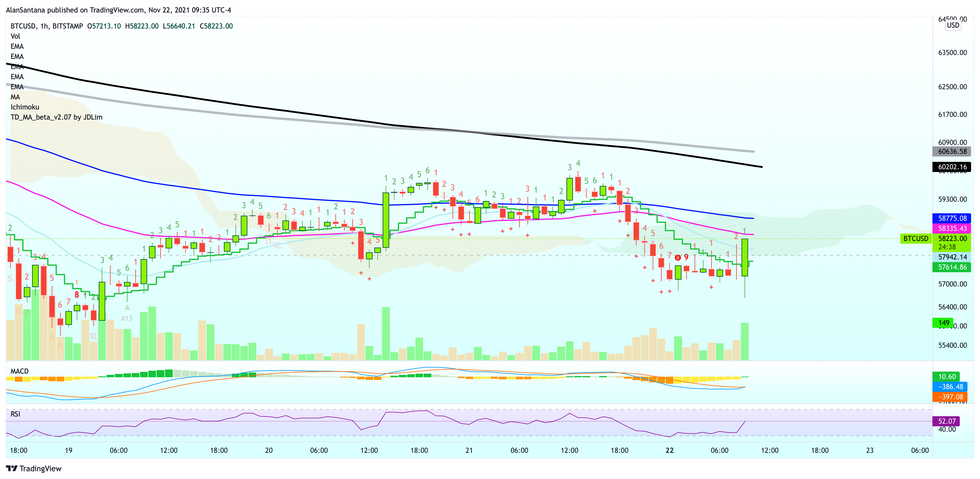This screenshot has height=479, width=980.
Task: Click the L56640.21 low value in legend
Action: 179,26
